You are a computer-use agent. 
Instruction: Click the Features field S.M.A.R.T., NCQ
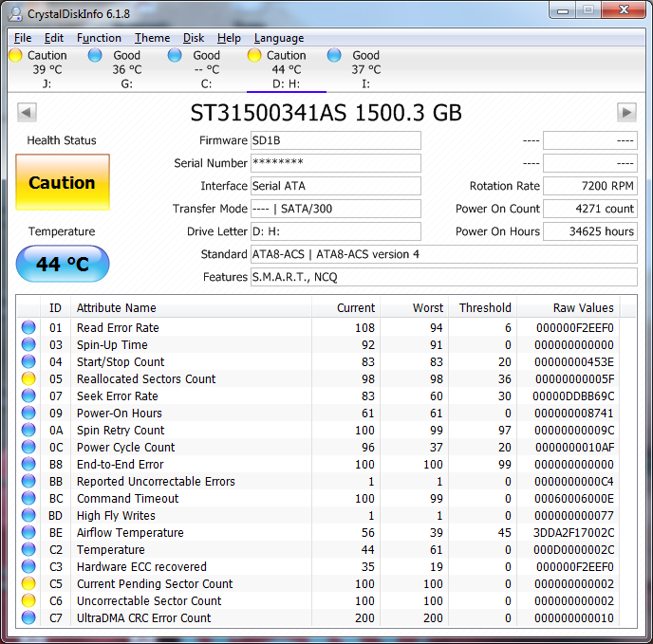(x=444, y=277)
